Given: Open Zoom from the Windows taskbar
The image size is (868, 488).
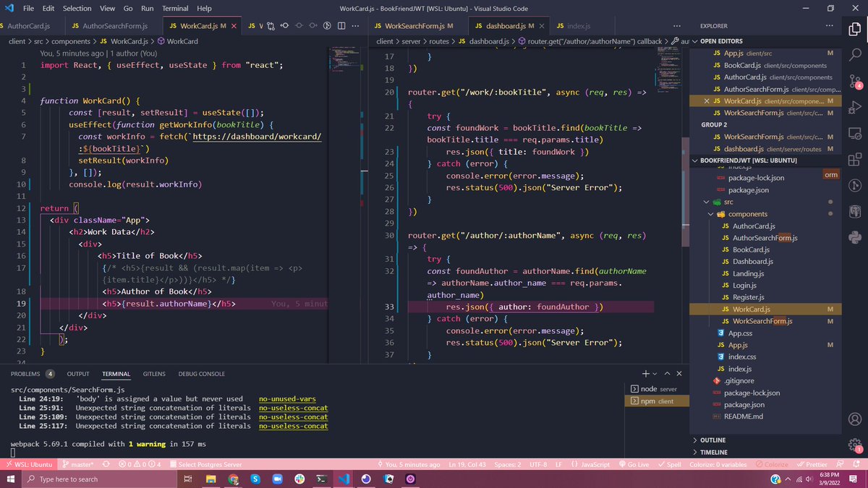Looking at the screenshot, I should (277, 479).
